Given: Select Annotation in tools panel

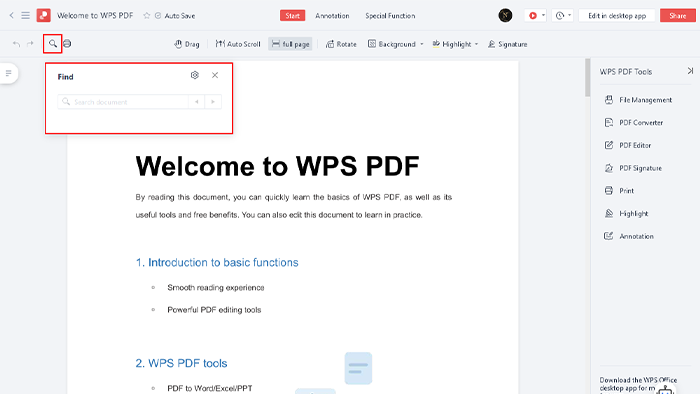Looking at the screenshot, I should 629,236.
